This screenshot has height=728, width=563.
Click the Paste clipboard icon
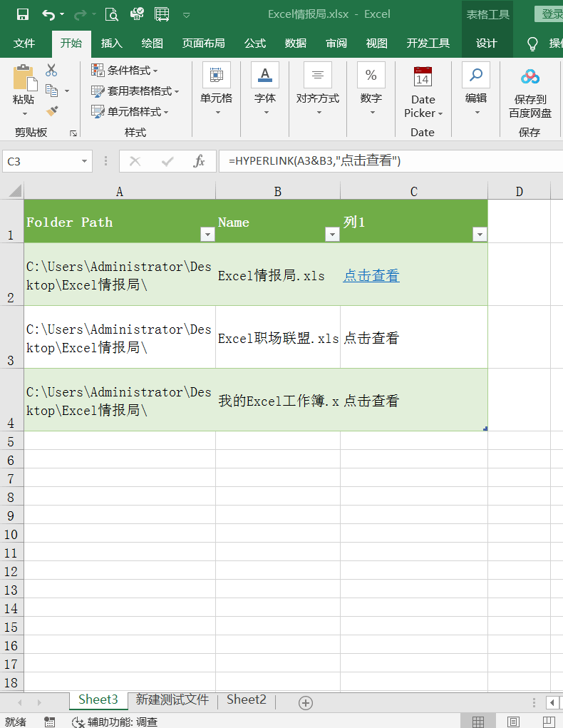[x=24, y=78]
